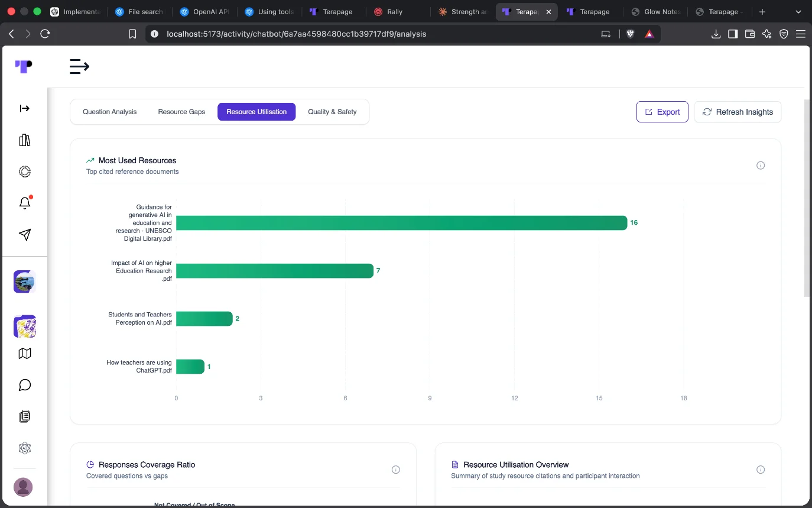Click the Students and Teachers Perception bar

click(204, 319)
